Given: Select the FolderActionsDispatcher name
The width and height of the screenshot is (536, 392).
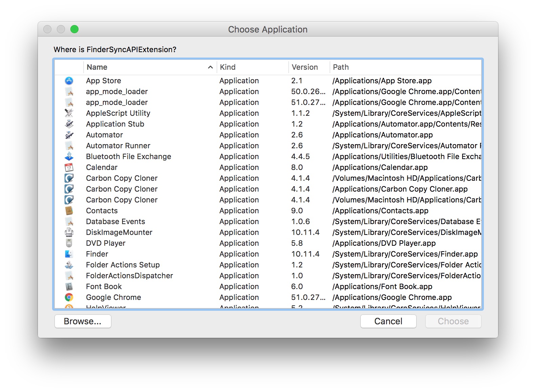Looking at the screenshot, I should (129, 276).
